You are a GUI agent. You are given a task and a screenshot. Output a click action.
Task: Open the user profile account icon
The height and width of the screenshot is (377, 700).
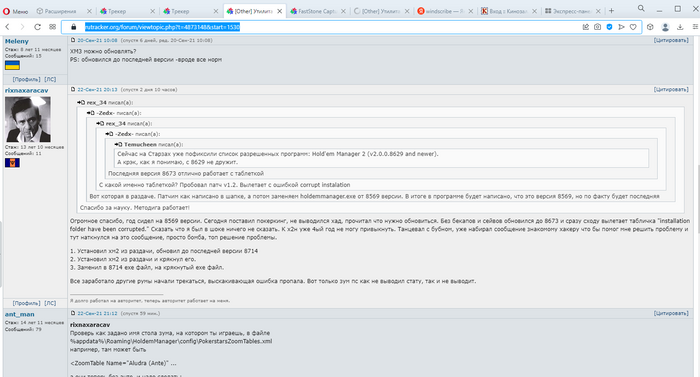(665, 27)
